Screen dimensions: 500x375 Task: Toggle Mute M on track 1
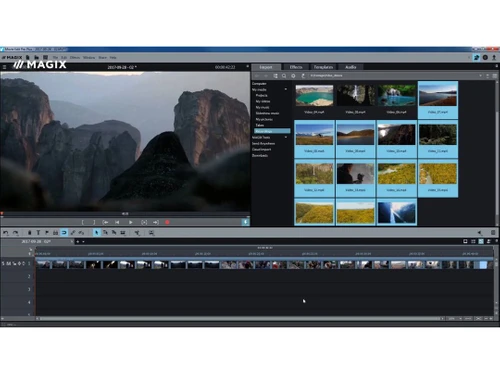[8, 264]
